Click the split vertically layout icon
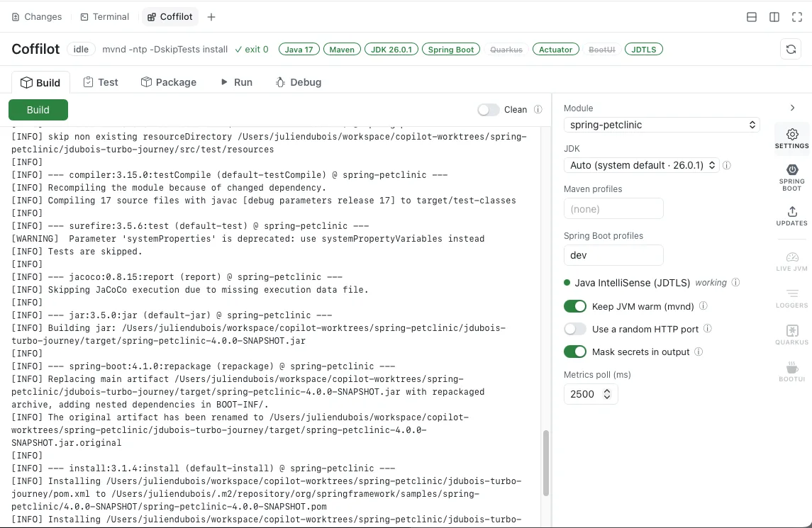Image resolution: width=812 pixels, height=528 pixels. click(x=774, y=17)
